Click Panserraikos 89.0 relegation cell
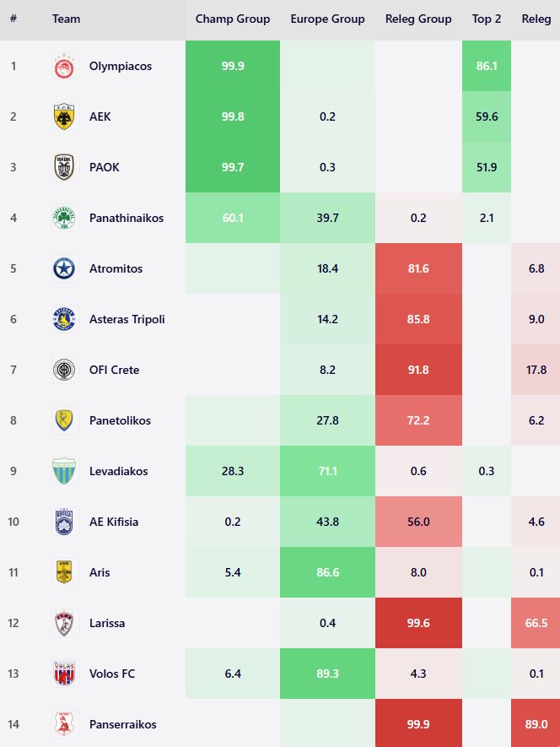 click(536, 724)
